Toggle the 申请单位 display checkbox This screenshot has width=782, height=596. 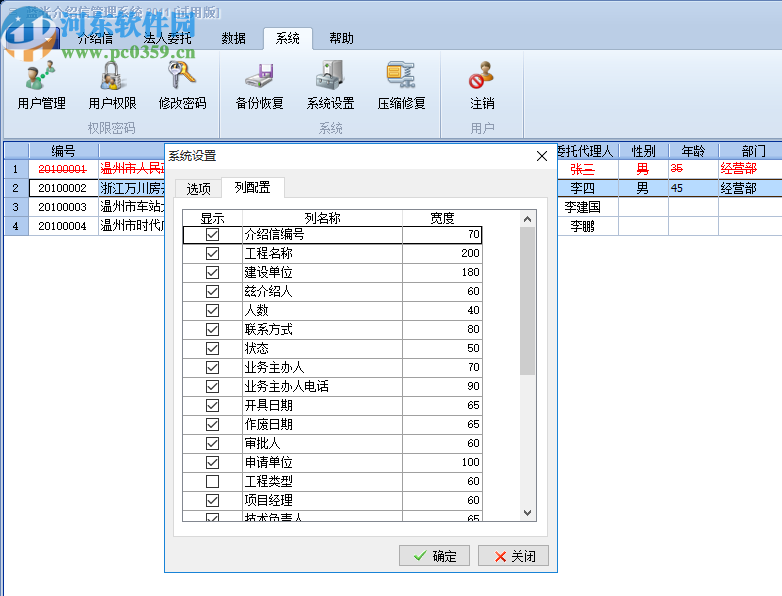[212, 462]
